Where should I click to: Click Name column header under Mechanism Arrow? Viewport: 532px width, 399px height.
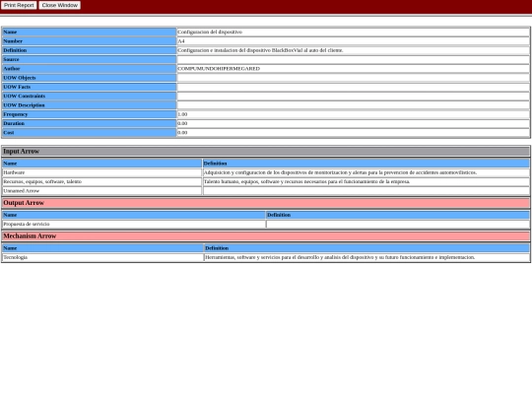pyautogui.click(x=102, y=248)
